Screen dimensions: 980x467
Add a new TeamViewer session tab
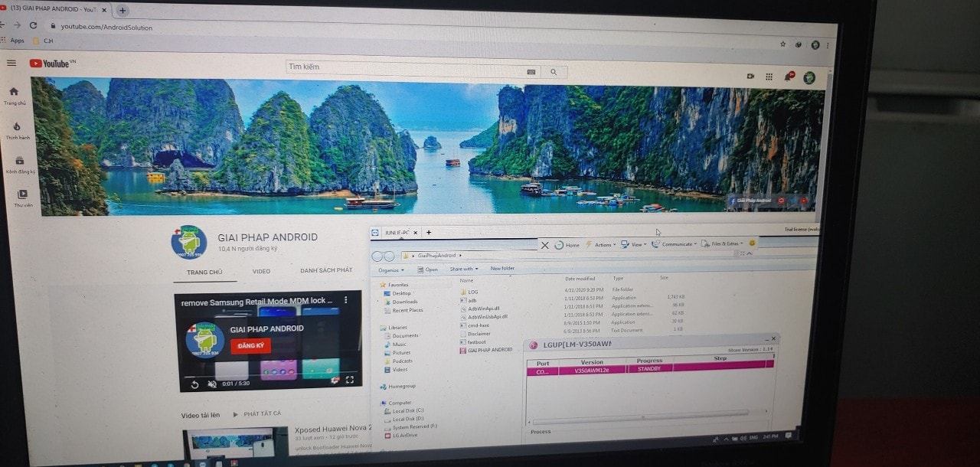pos(429,232)
